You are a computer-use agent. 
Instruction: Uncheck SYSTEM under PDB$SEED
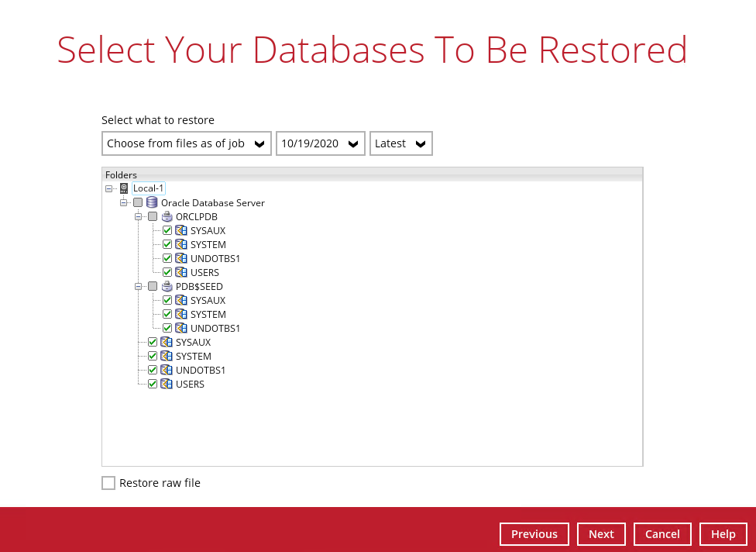point(167,314)
